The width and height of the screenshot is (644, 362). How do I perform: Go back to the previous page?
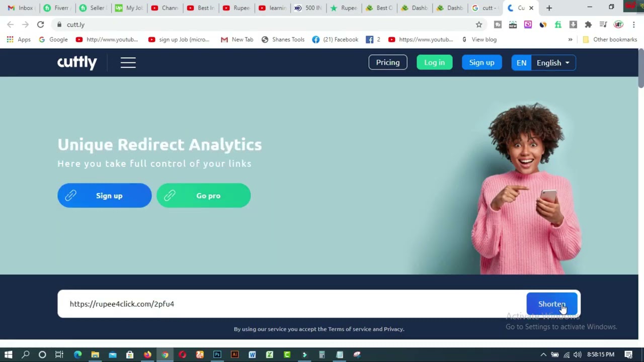pyautogui.click(x=10, y=24)
